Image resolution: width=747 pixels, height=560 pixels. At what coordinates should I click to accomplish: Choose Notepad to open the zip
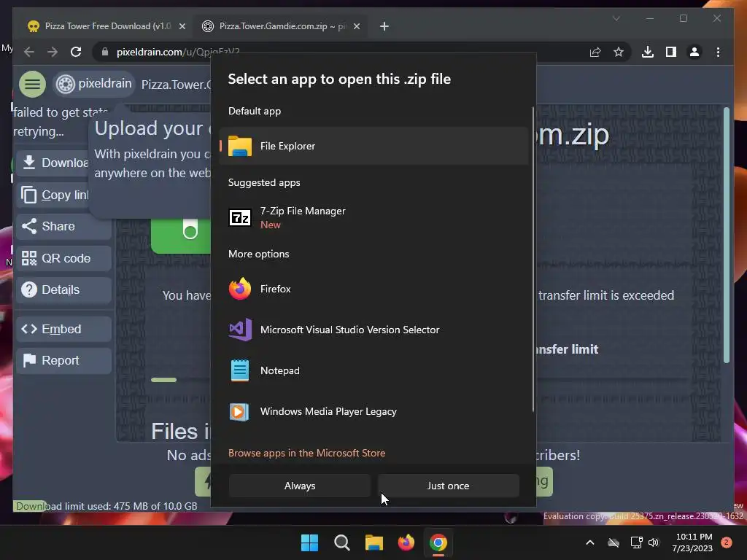[x=373, y=370]
